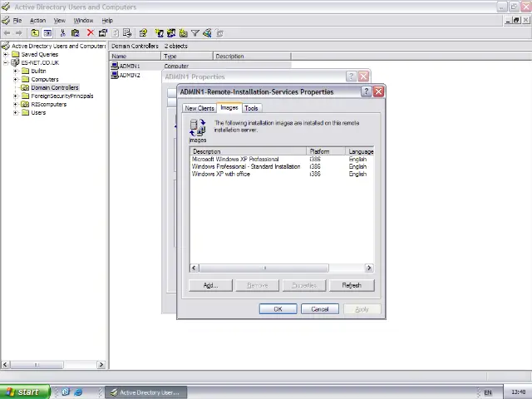This screenshot has width=532, height=399.
Task: Open the Action menu
Action: pyautogui.click(x=37, y=20)
